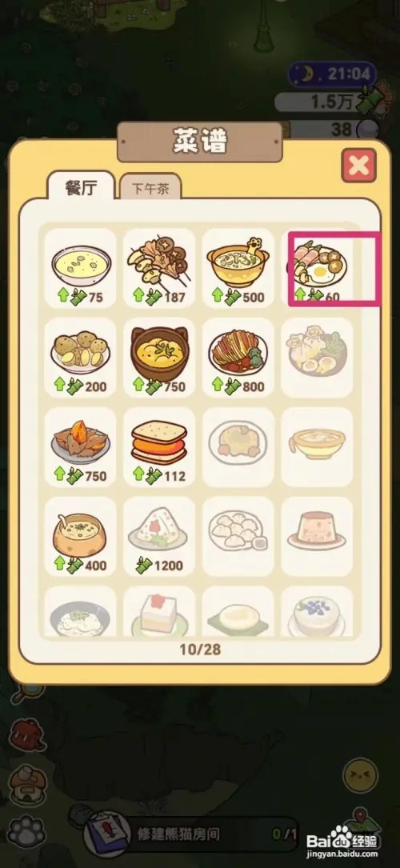The width and height of the screenshot is (400, 868).
Task: Select the roasted sweet potato dish
Action: coord(81,447)
